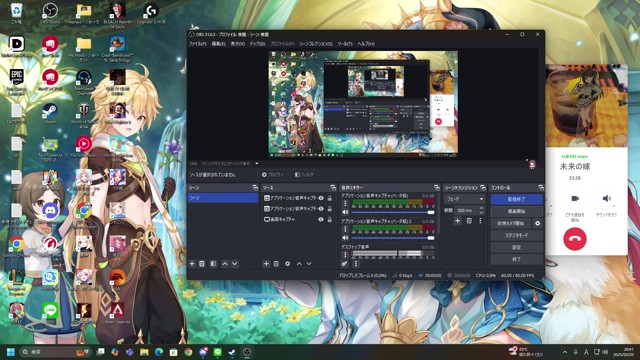This screenshot has width=640, height=360.
Task: Open source properties gear in the ソース dock toolbar
Action: point(288,264)
